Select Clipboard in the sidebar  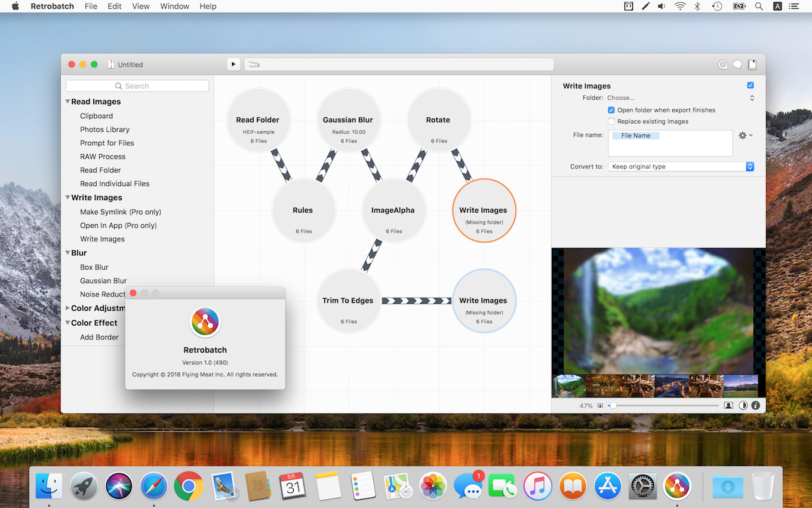97,116
